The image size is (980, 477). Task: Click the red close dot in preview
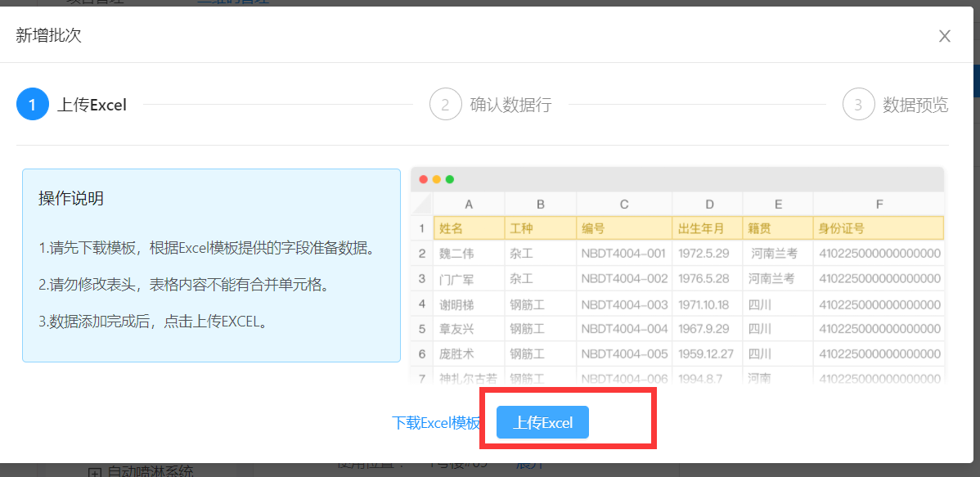point(424,179)
